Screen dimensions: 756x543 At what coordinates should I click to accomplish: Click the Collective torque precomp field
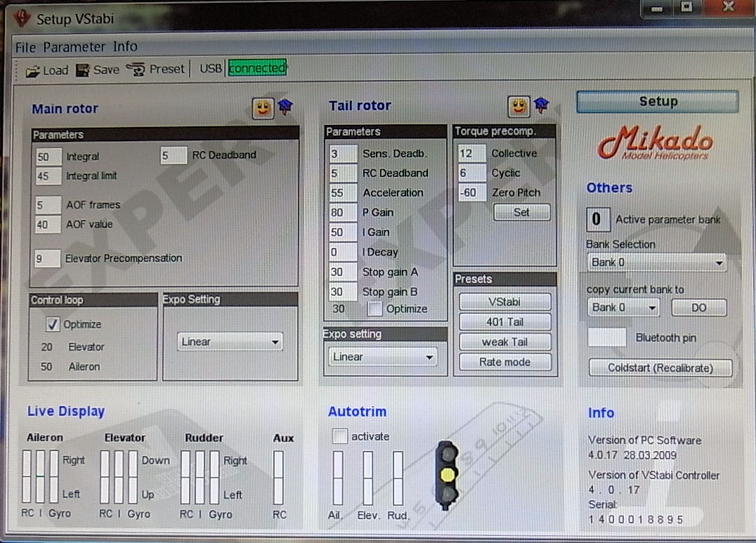click(x=471, y=153)
